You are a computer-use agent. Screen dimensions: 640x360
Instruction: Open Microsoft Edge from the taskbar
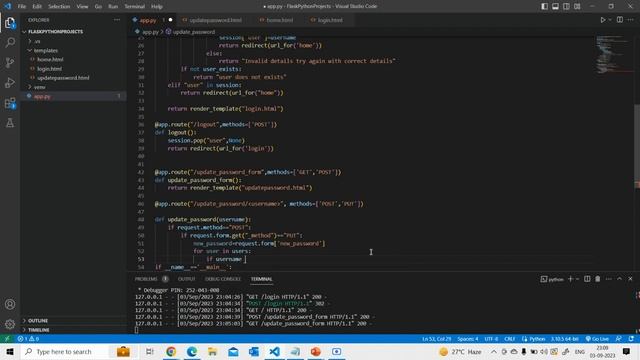[x=192, y=351]
